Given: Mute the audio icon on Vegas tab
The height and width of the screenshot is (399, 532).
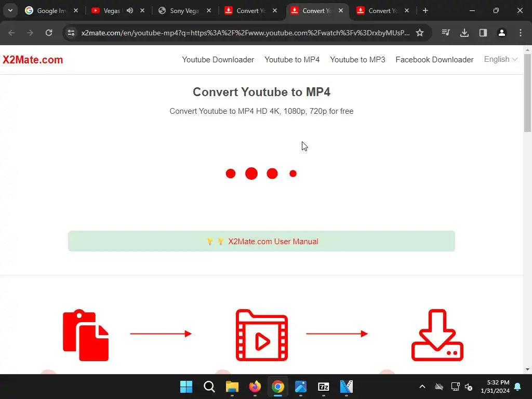Looking at the screenshot, I should [129, 10].
